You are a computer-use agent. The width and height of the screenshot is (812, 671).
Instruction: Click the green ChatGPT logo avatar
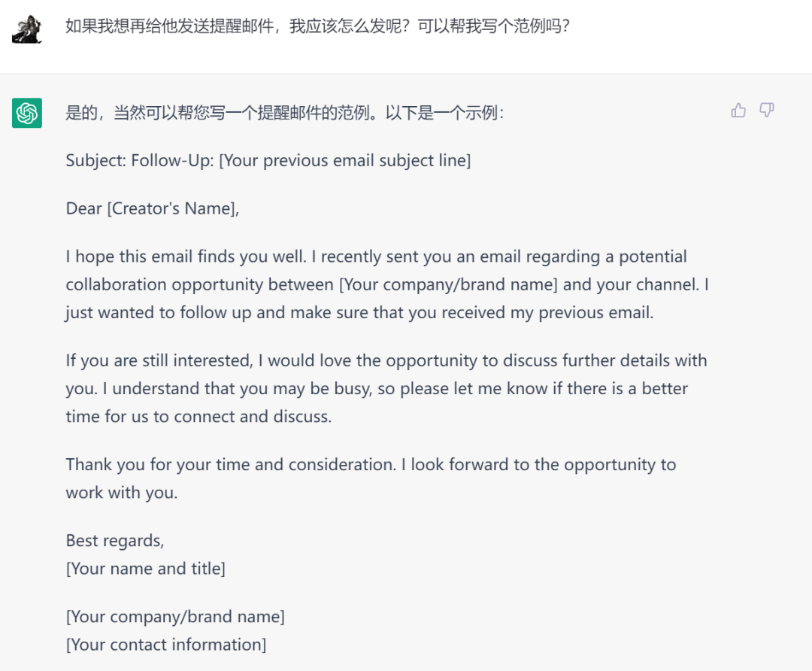coord(27,112)
